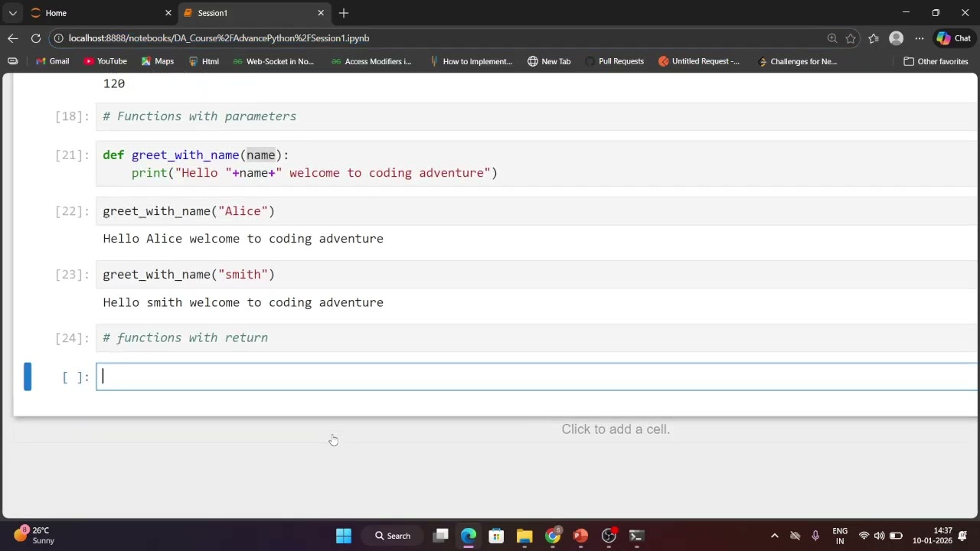980x551 pixels.
Task: Open the YouTube bookmark
Action: [x=106, y=61]
